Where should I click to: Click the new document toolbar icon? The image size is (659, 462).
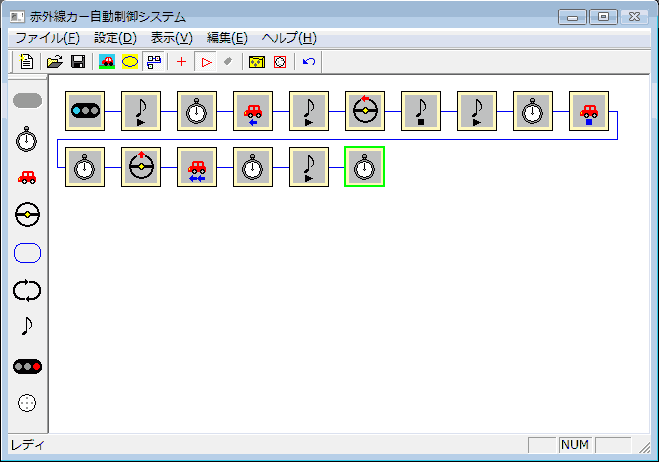26,62
